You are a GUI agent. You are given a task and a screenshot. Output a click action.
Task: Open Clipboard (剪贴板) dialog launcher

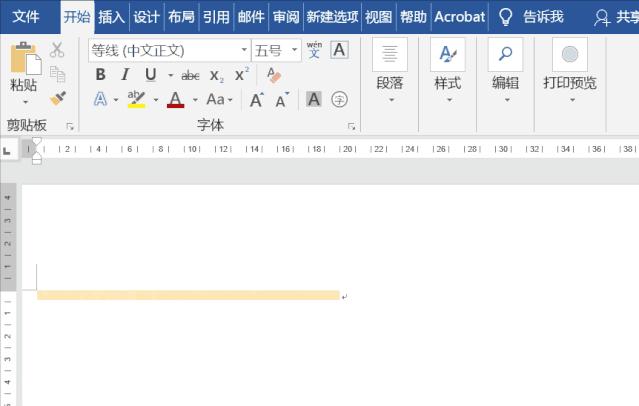click(x=70, y=127)
